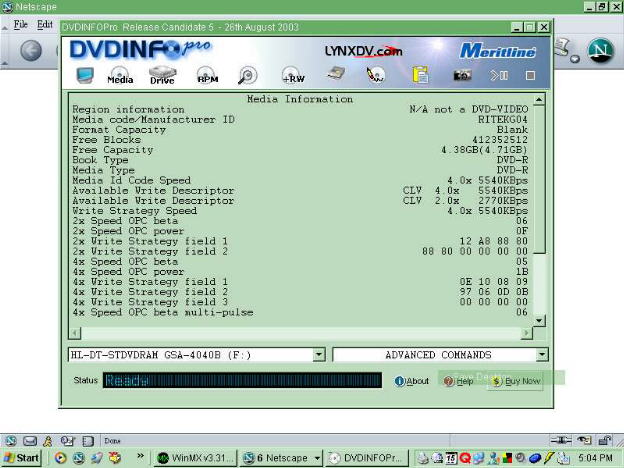Click the red Q system tray icon

click(464, 458)
